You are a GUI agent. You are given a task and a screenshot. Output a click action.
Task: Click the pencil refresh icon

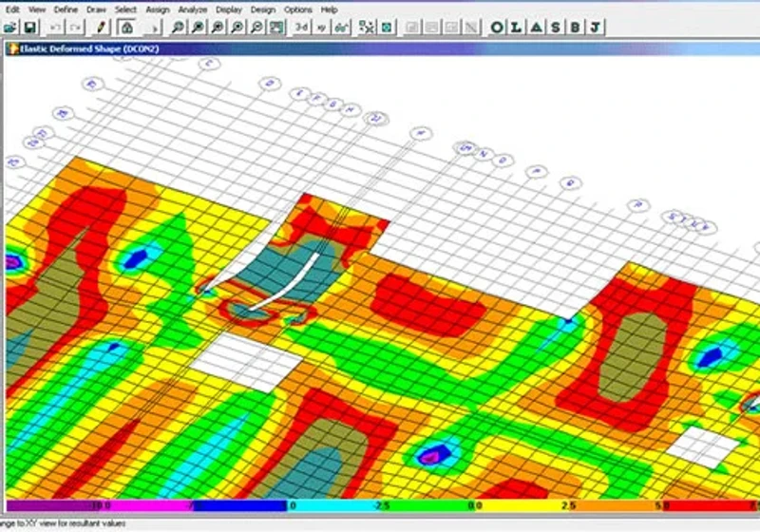(x=101, y=28)
